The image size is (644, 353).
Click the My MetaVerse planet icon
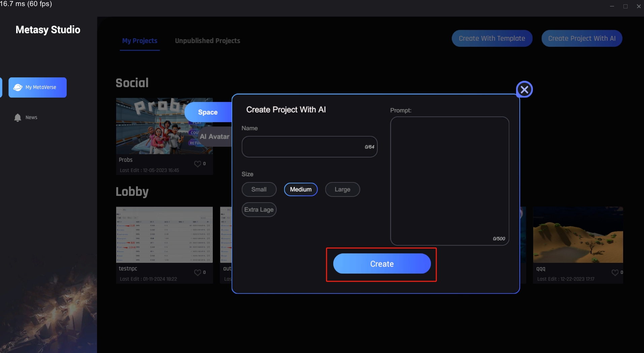[x=18, y=87]
